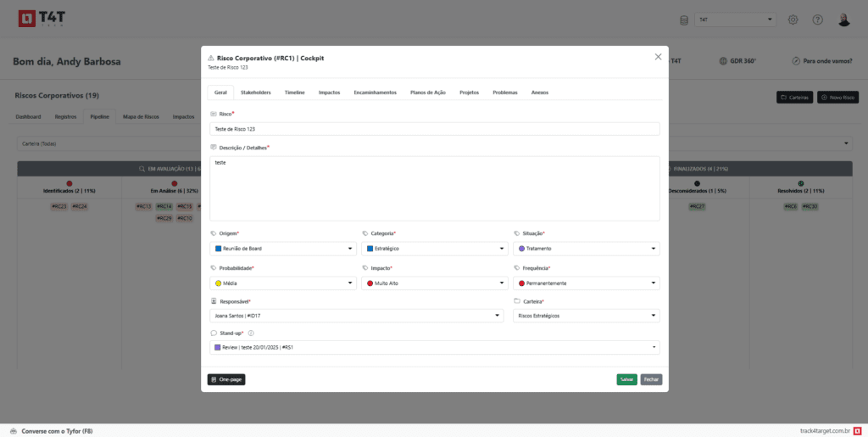Open the Situação dropdown showing Tratamento
Screen dimensions: 868x437
pyautogui.click(x=586, y=249)
